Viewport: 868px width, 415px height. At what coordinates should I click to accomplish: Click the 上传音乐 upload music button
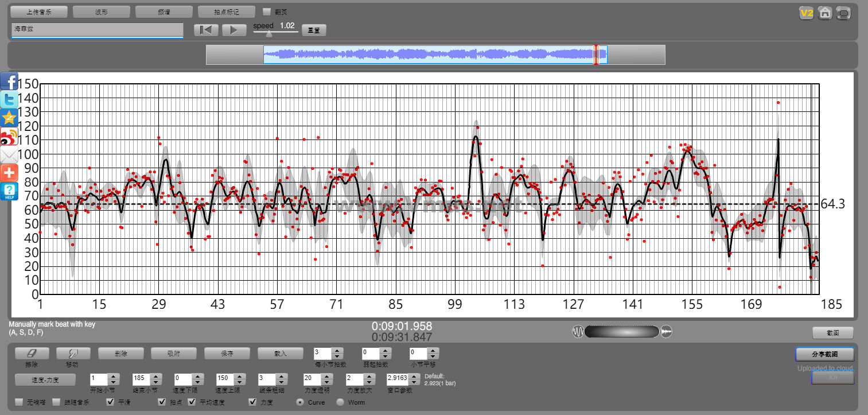point(39,11)
